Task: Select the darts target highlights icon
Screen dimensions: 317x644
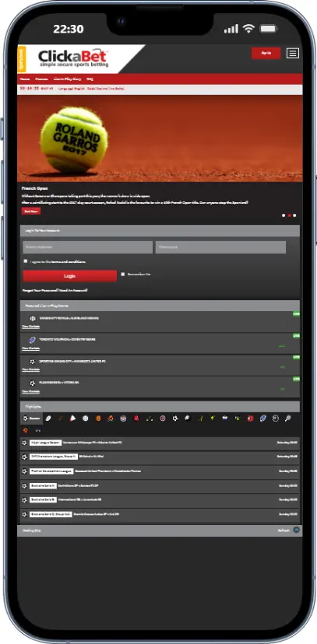Action: click(x=163, y=418)
